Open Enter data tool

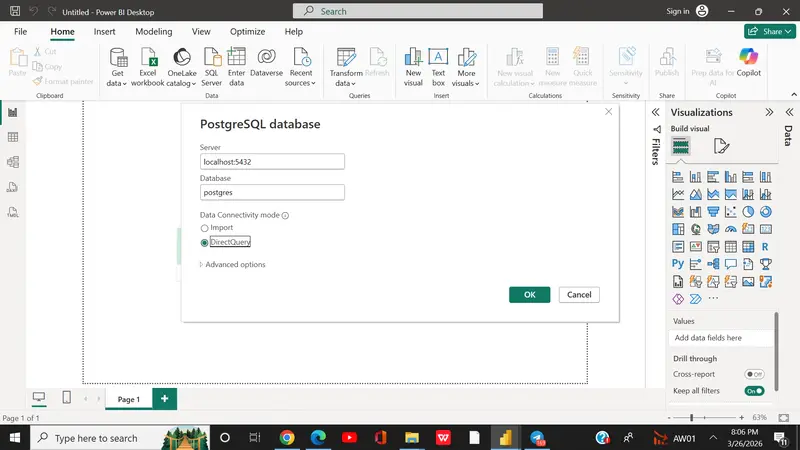coord(236,67)
